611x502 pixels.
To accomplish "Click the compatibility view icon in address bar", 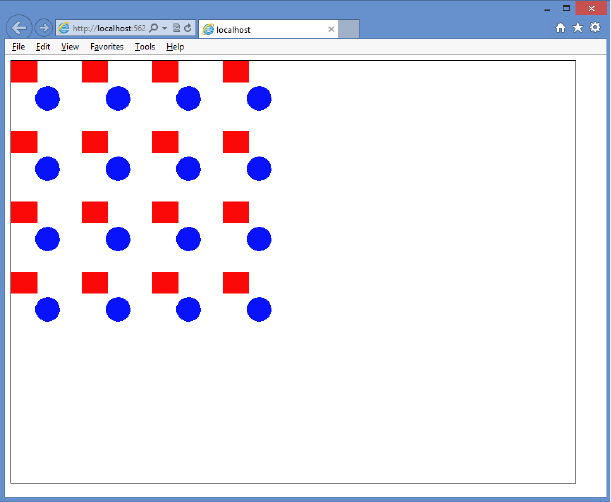I will tap(176, 28).
